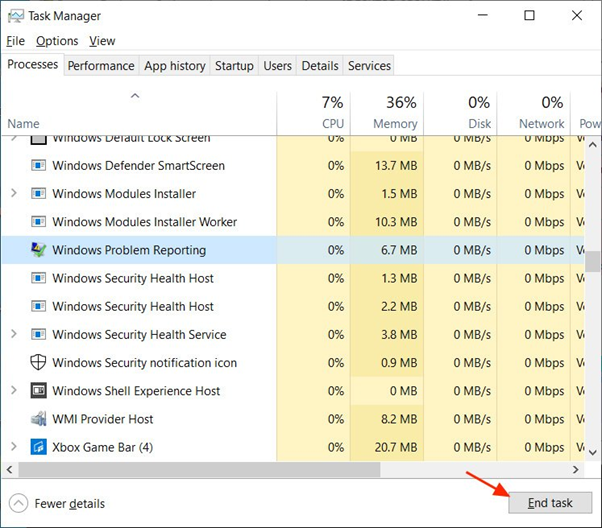Open the File menu
The image size is (602, 528).
pyautogui.click(x=16, y=41)
